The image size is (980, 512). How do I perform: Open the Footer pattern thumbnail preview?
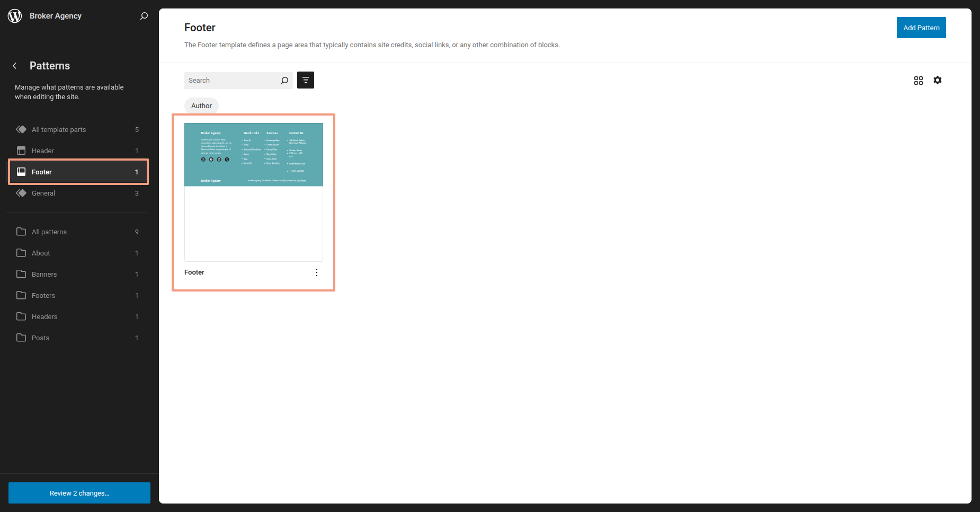click(253, 192)
